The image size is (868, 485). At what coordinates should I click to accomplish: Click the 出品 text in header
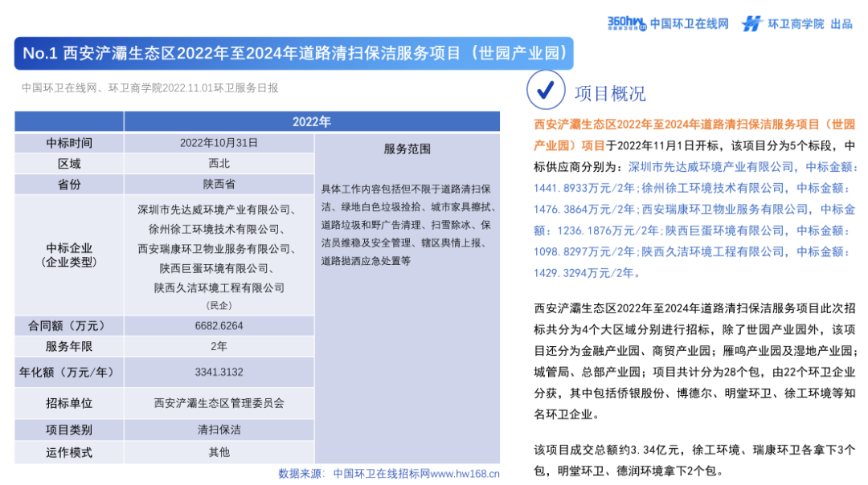pos(841,24)
